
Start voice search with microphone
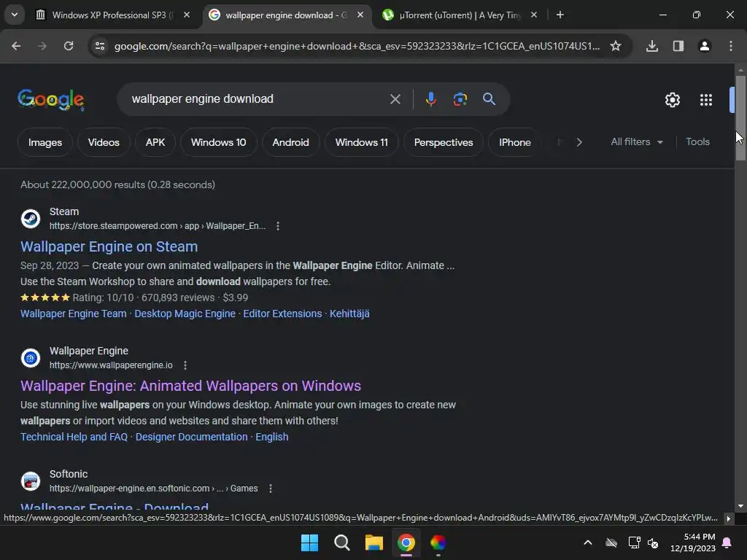430,99
